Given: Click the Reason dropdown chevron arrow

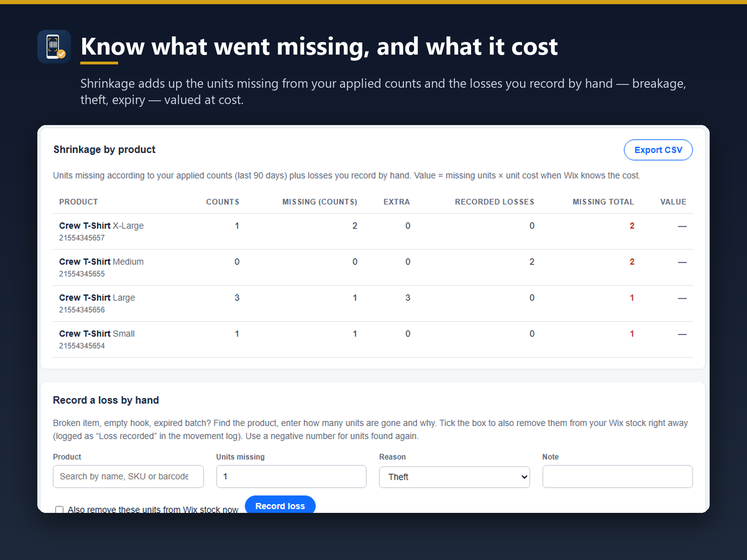Looking at the screenshot, I should point(524,477).
